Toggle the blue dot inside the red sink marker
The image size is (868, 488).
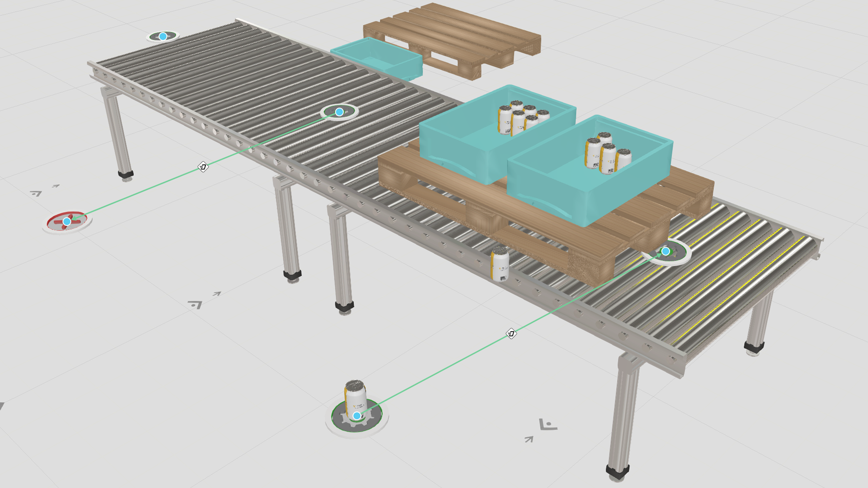(x=67, y=222)
